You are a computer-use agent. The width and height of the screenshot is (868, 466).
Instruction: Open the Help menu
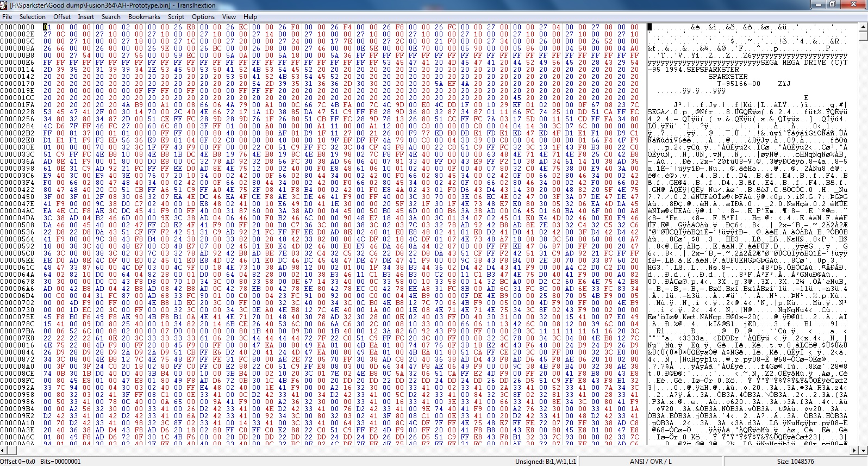click(250, 17)
